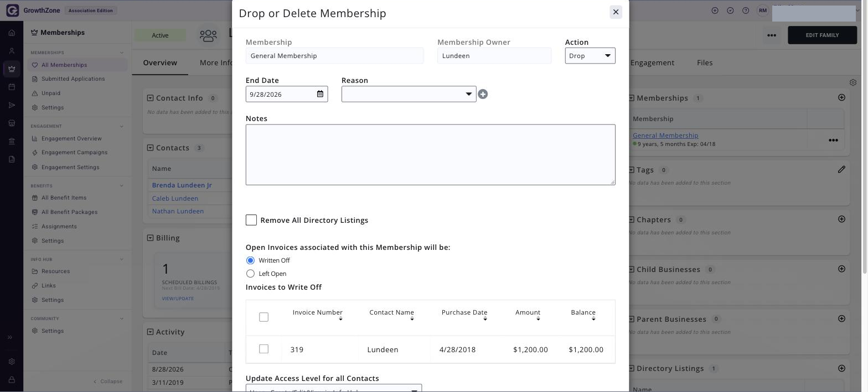Switch to the Files tab
This screenshot has width=868, height=392.
(705, 62)
